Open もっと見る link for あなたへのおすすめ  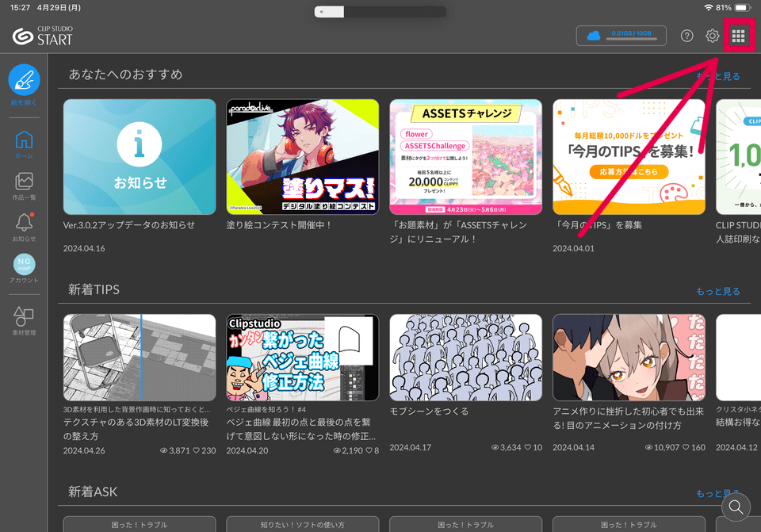tap(718, 76)
